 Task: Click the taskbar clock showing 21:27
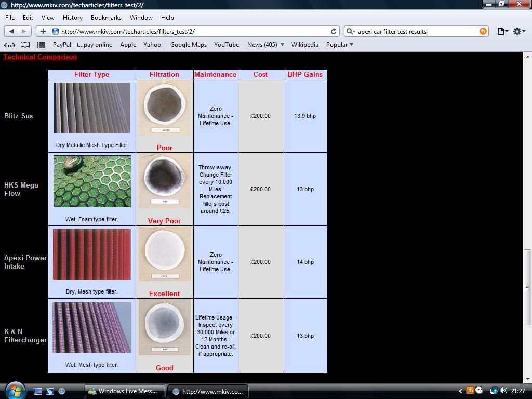coord(518,391)
